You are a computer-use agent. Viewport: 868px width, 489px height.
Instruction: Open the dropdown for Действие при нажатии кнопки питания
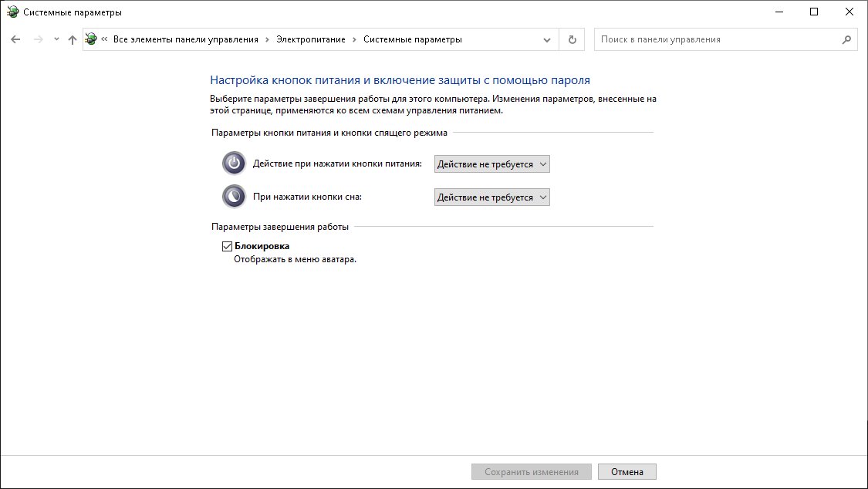point(491,164)
